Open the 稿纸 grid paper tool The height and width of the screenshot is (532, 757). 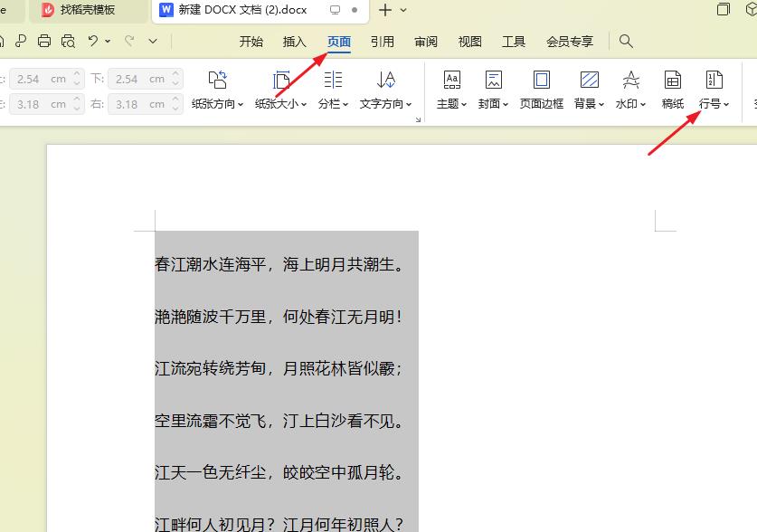point(672,81)
